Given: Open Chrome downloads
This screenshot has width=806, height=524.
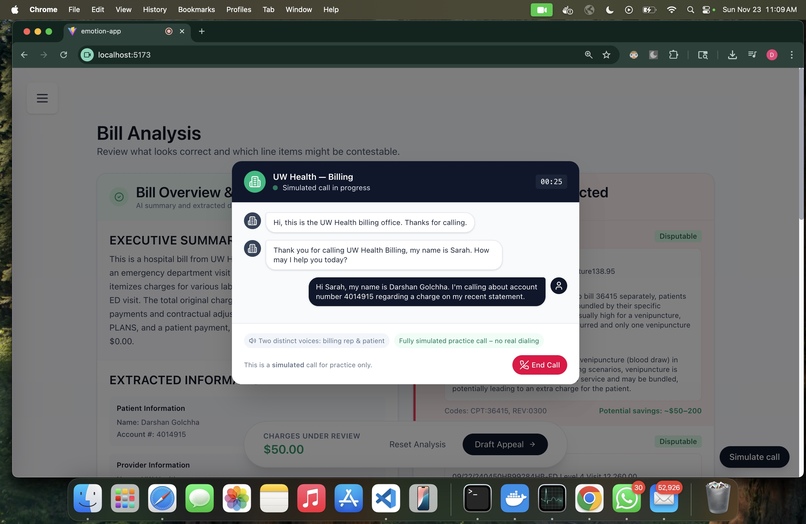Looking at the screenshot, I should [x=732, y=55].
